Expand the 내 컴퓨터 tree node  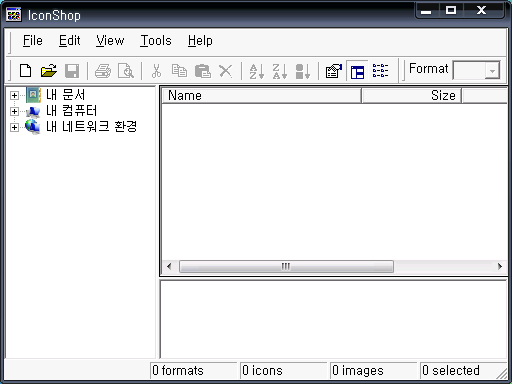pos(14,111)
